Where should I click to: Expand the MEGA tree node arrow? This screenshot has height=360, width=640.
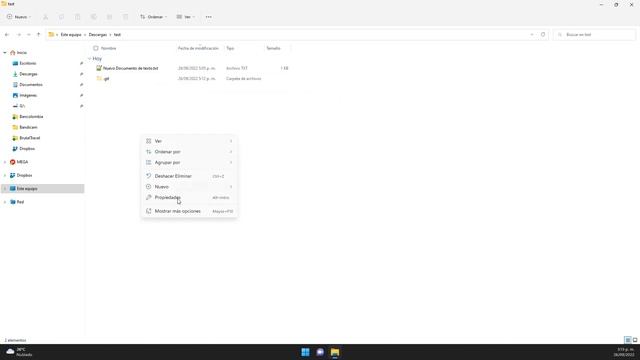(x=5, y=162)
